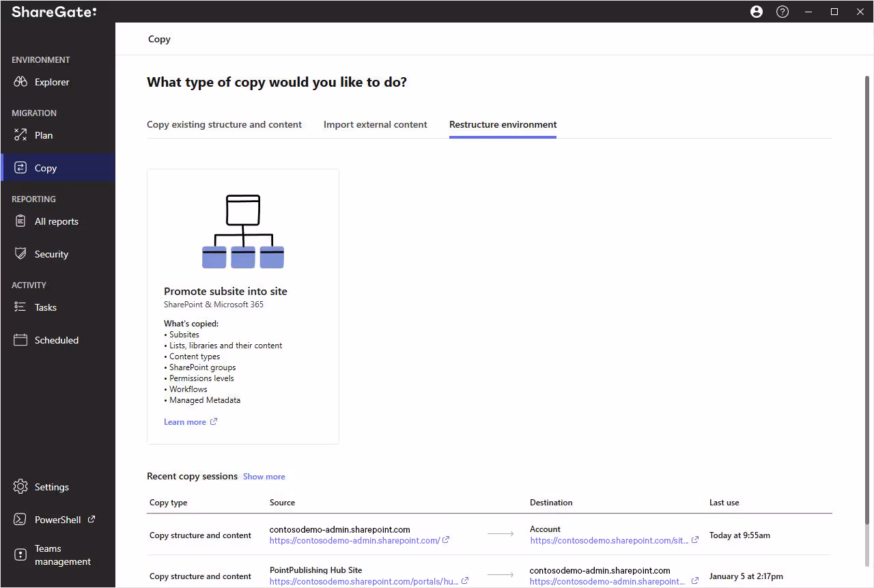Select the Copy icon in sidebar
874x588 pixels.
20,168
